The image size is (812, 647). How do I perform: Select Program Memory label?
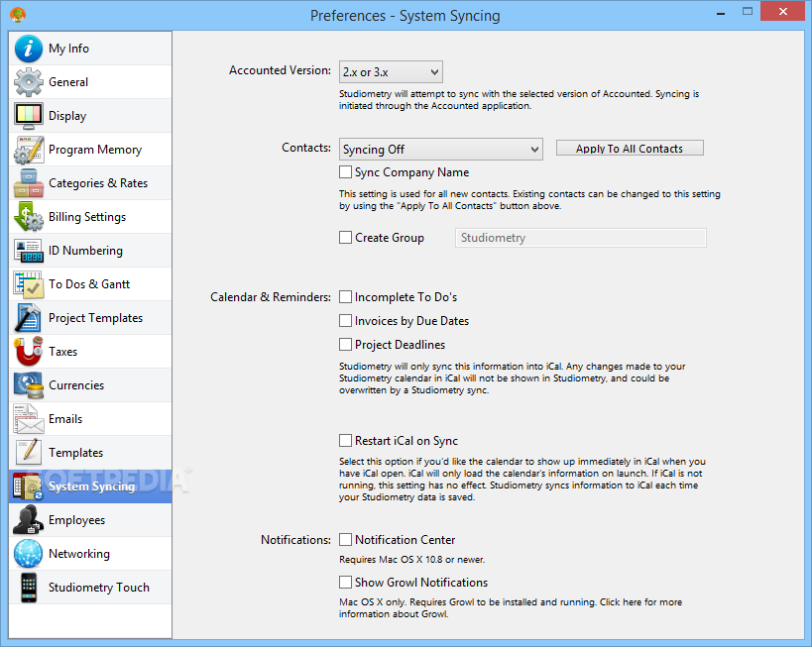[x=95, y=150]
